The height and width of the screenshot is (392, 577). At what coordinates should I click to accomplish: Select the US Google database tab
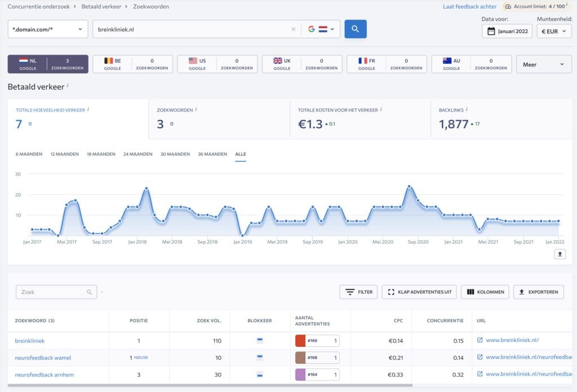point(217,64)
